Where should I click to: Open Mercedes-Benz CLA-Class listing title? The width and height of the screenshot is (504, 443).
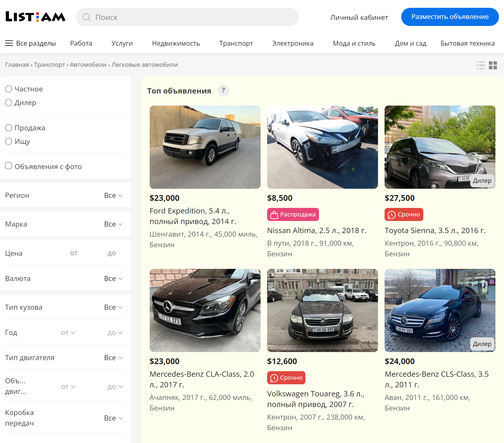point(202,379)
